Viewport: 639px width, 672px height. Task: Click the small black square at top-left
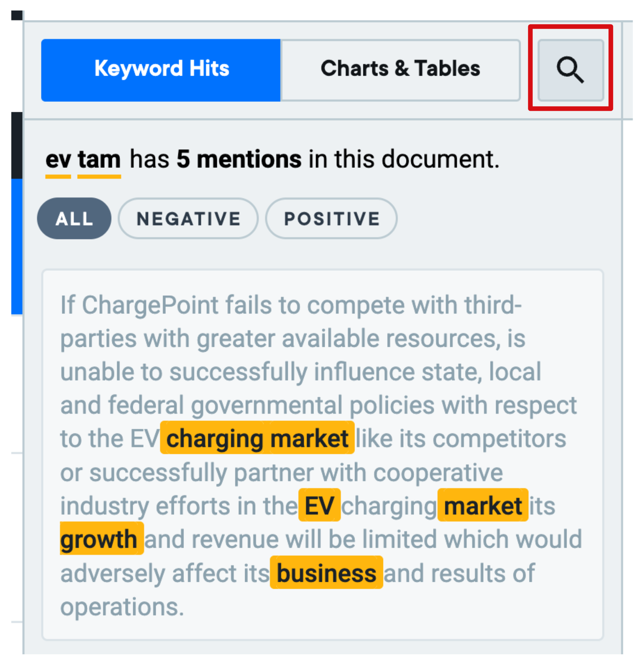(17, 15)
